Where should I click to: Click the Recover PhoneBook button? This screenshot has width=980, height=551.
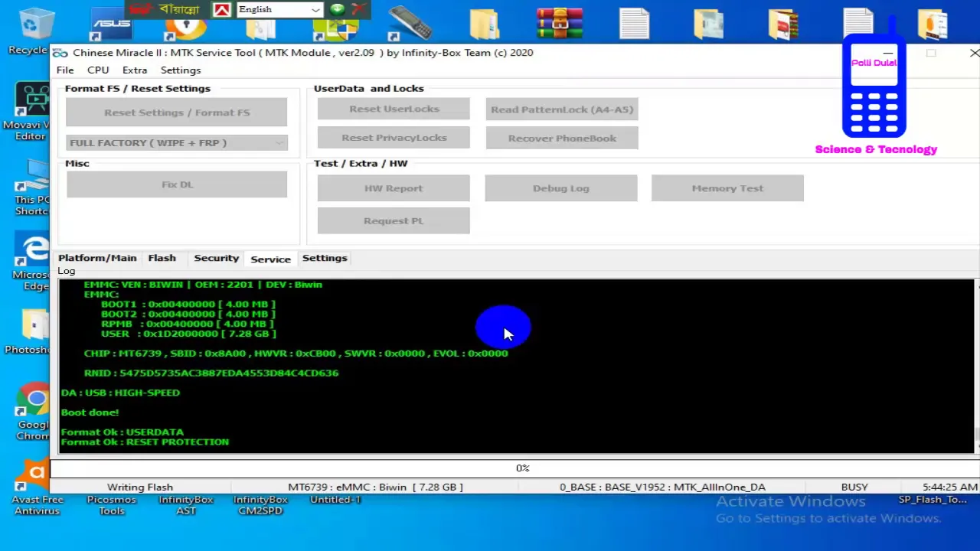(x=562, y=139)
